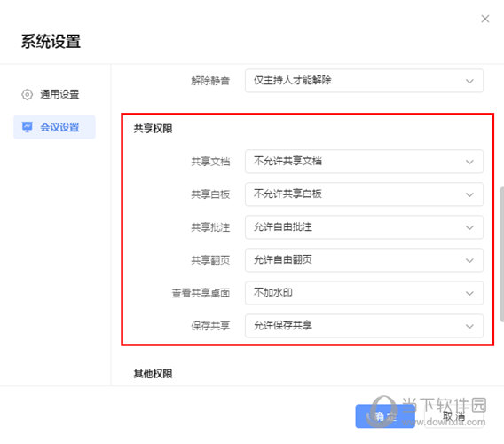This screenshot has height=444, width=504.
Task: Click the 共享白板 field label
Action: (x=210, y=194)
